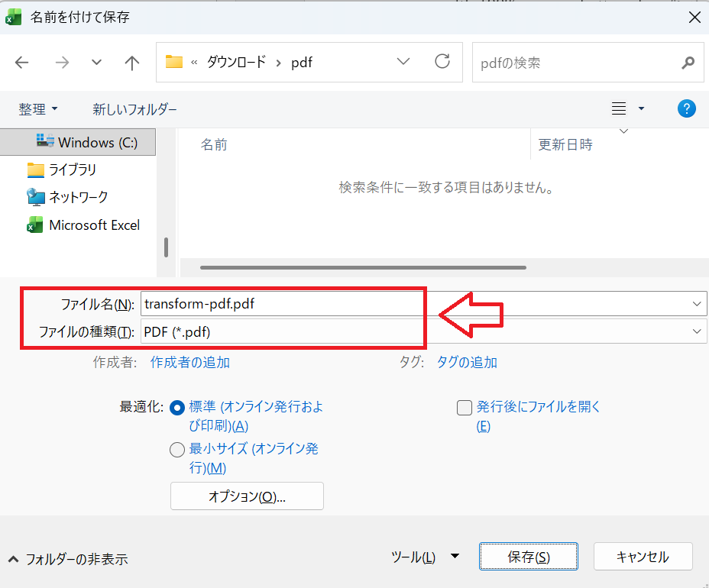The height and width of the screenshot is (588, 709).
Task: Click navigation pane vertical scrollbar
Action: pyautogui.click(x=166, y=247)
